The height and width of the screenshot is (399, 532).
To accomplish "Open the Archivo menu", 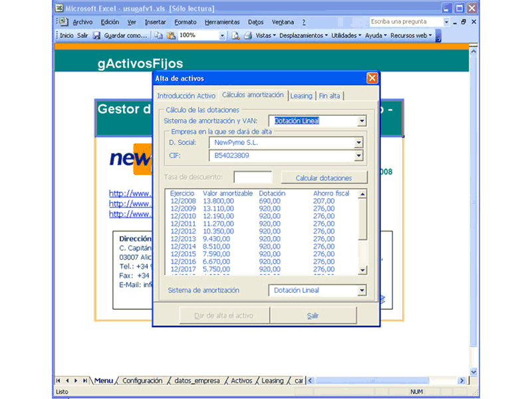I will point(82,22).
